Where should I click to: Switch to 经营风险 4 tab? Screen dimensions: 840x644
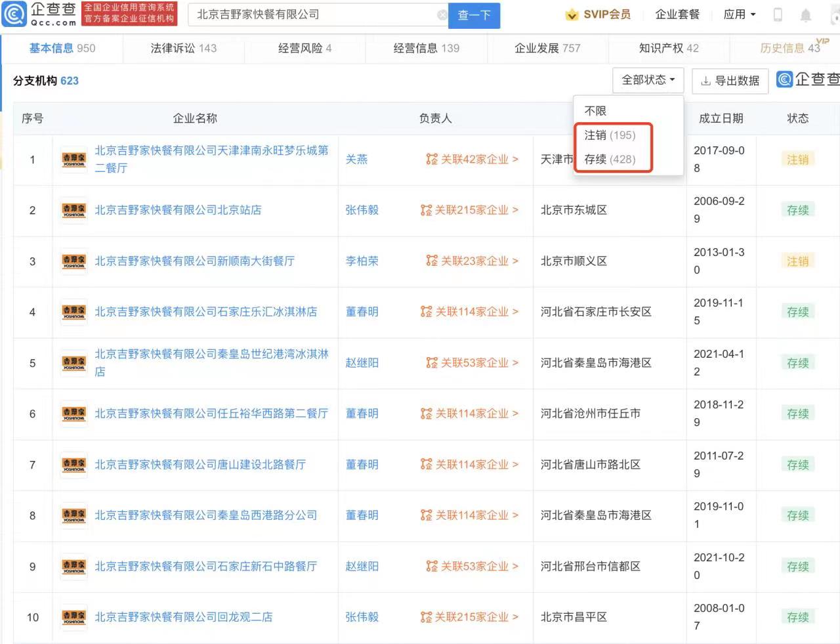[x=304, y=48]
